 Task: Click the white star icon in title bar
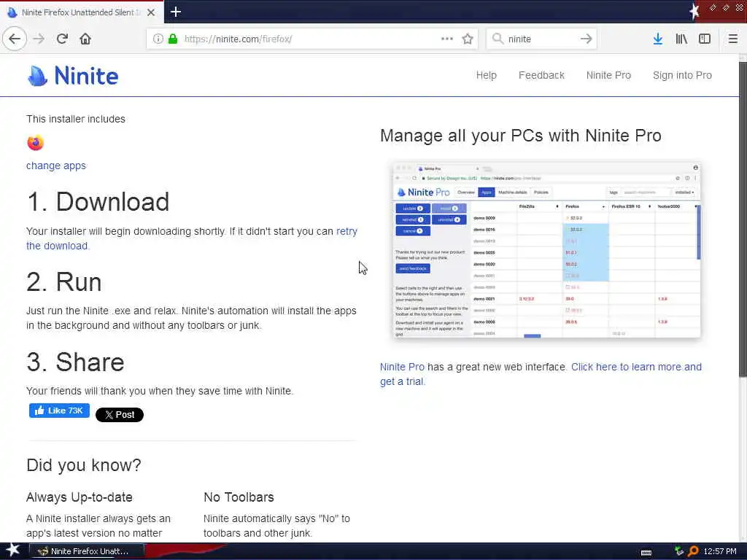(x=694, y=10)
